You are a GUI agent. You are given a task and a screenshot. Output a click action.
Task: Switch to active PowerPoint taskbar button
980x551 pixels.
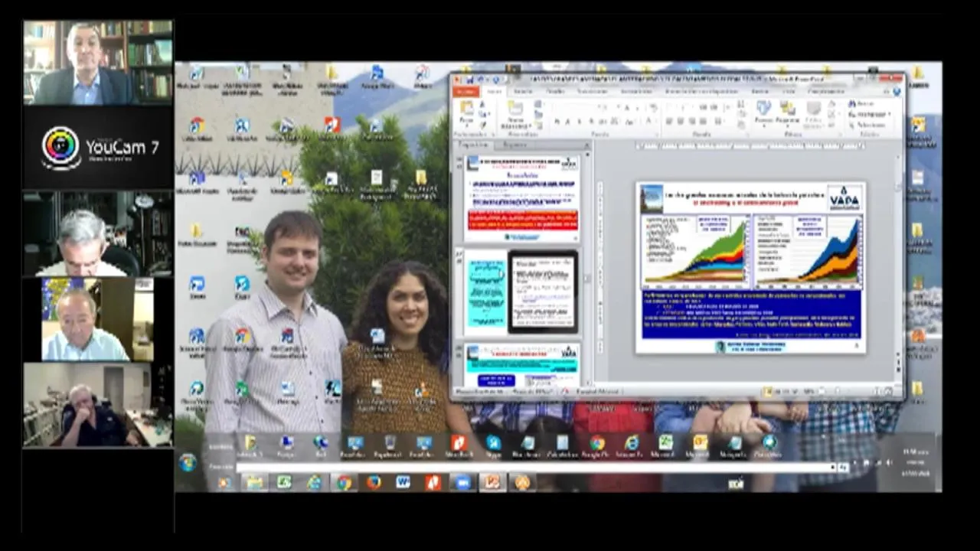[492, 482]
